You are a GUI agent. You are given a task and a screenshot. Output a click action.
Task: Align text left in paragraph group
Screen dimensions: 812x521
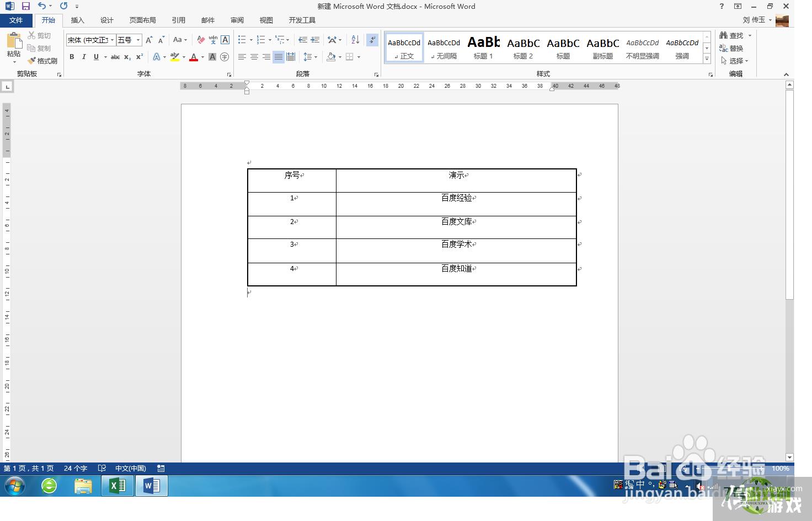point(242,57)
